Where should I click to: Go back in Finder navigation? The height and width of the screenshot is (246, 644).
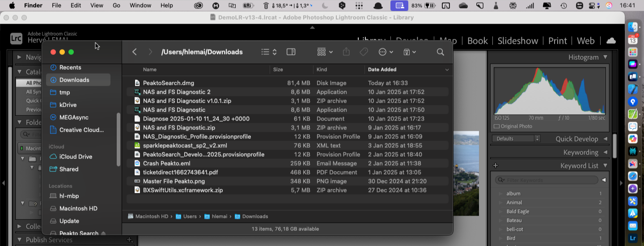coord(134,52)
